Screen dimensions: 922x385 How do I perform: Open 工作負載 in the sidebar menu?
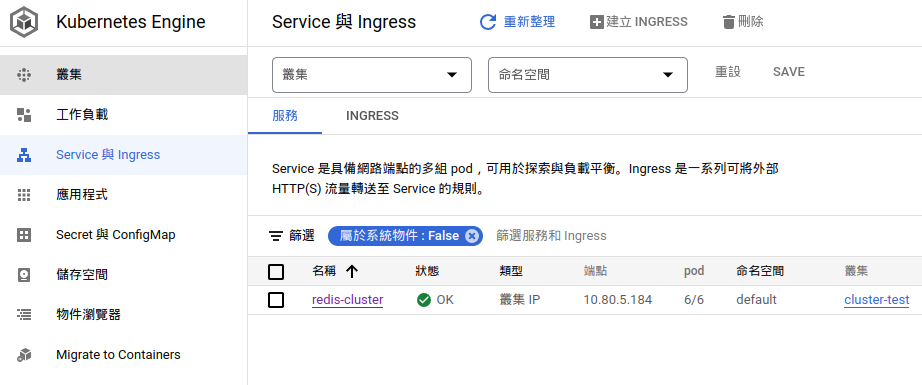coord(123,115)
